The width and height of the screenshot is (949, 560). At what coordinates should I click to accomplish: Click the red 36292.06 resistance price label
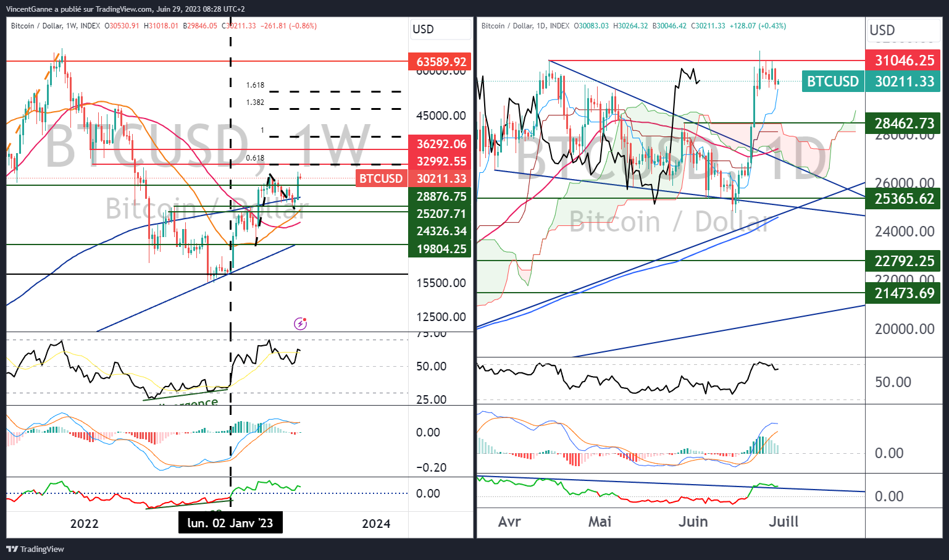(440, 144)
